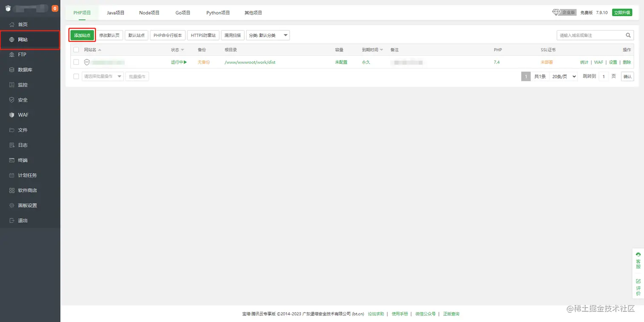The image size is (644, 322).
Task: Click the 永久 expiration link
Action: click(x=366, y=62)
